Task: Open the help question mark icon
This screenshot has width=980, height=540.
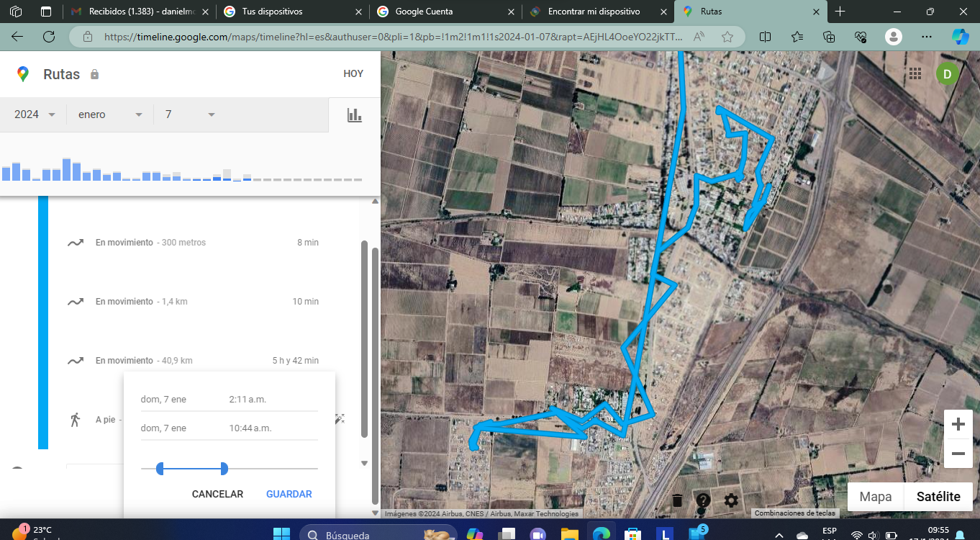Action: 703,500
